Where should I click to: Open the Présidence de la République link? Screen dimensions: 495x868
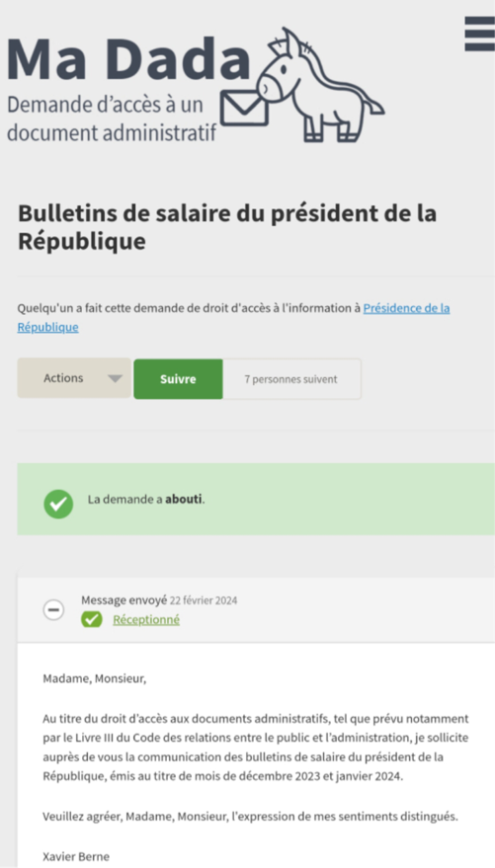point(233,317)
